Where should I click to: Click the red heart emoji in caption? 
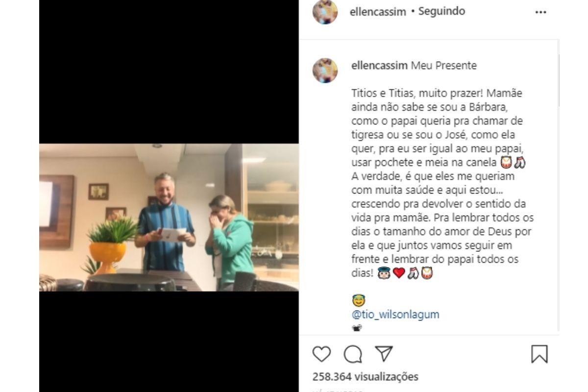[x=398, y=273]
